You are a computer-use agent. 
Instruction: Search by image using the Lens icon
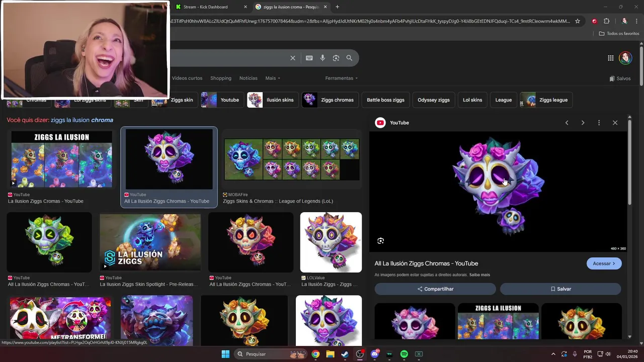(336, 58)
